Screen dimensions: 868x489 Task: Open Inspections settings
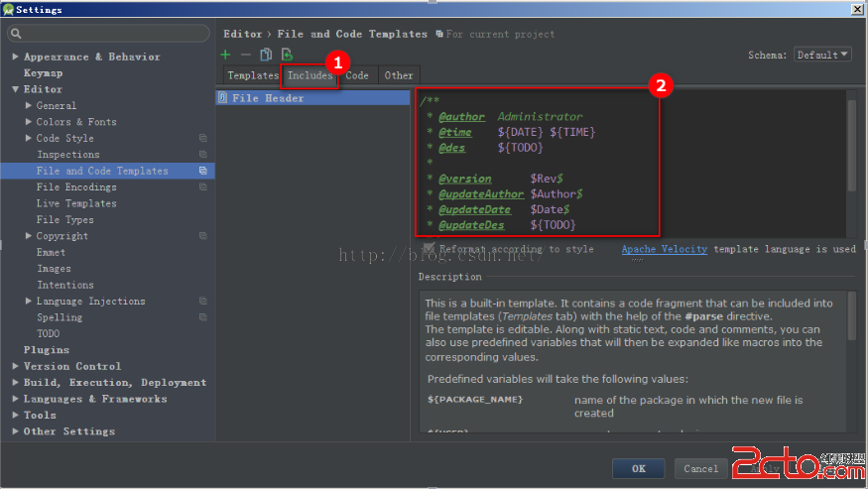68,154
